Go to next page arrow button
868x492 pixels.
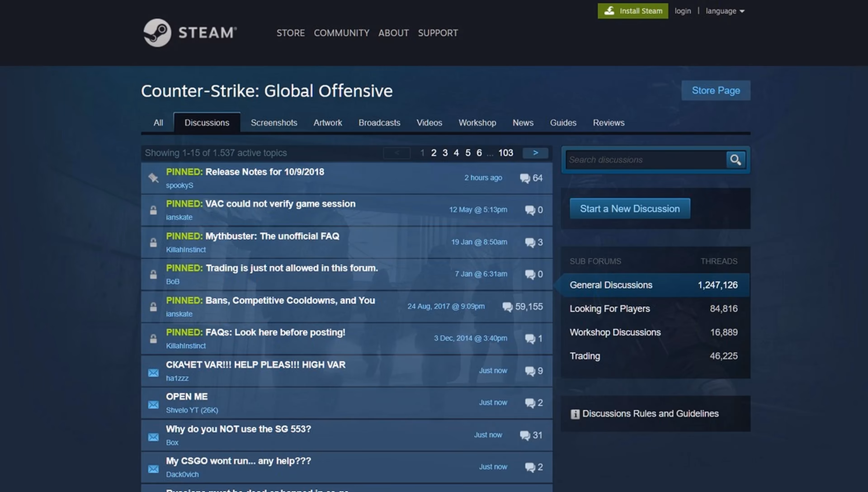tap(535, 153)
